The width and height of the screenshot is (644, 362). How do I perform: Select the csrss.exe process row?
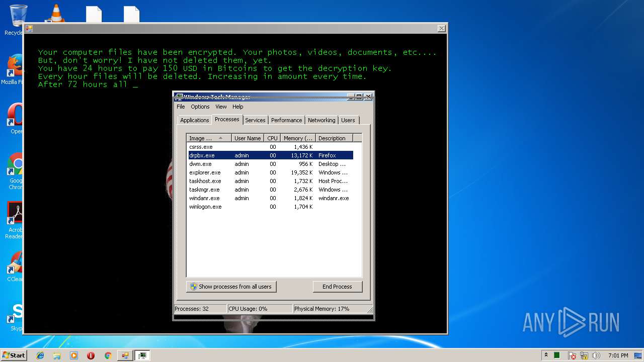[271, 147]
